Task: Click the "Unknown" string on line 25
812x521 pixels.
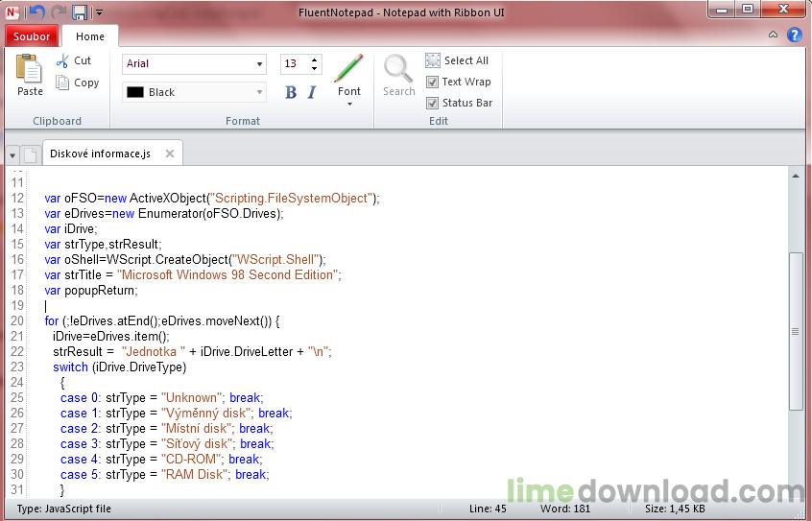Action: pyautogui.click(x=192, y=398)
